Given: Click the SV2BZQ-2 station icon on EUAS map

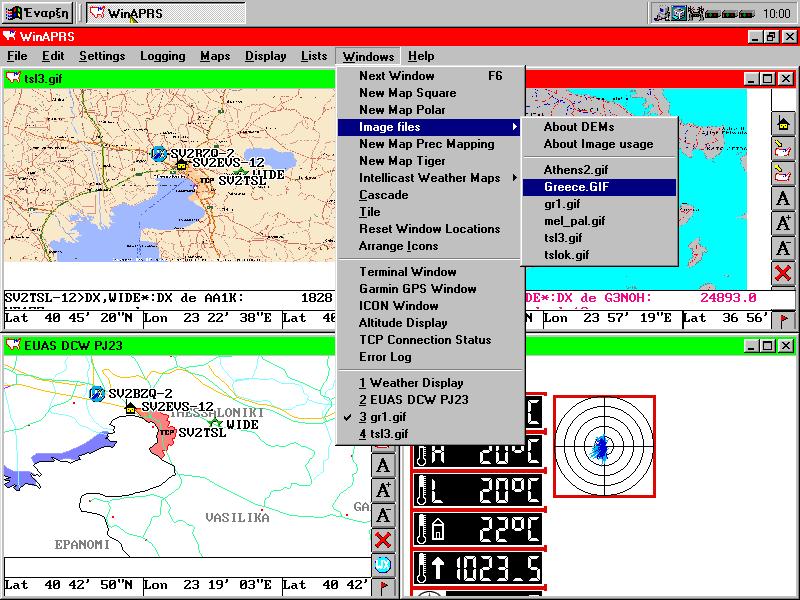Looking at the screenshot, I should click(97, 394).
